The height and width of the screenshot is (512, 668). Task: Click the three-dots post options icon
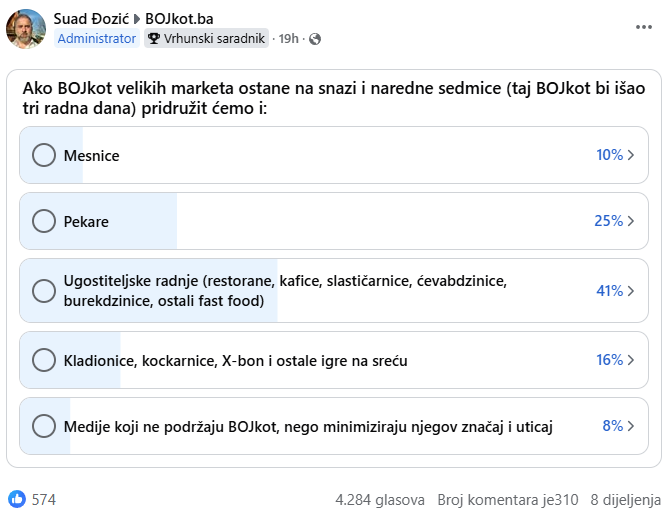tap(643, 28)
